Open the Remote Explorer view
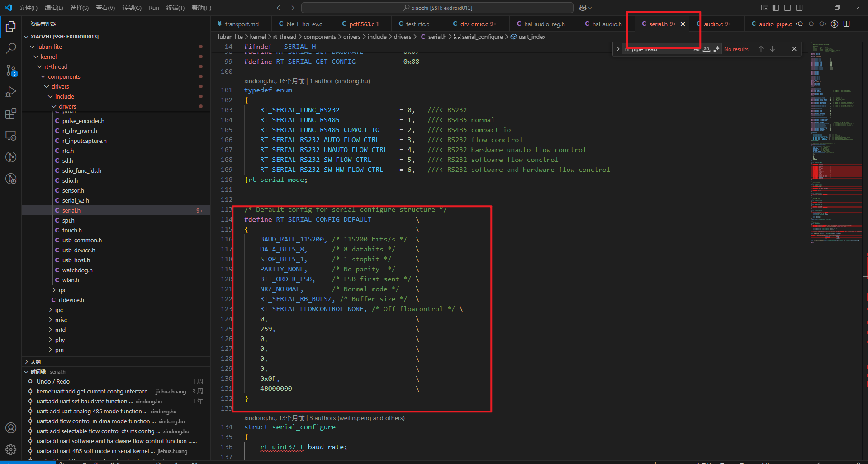Screen dimensions: 868x464 point(11,135)
